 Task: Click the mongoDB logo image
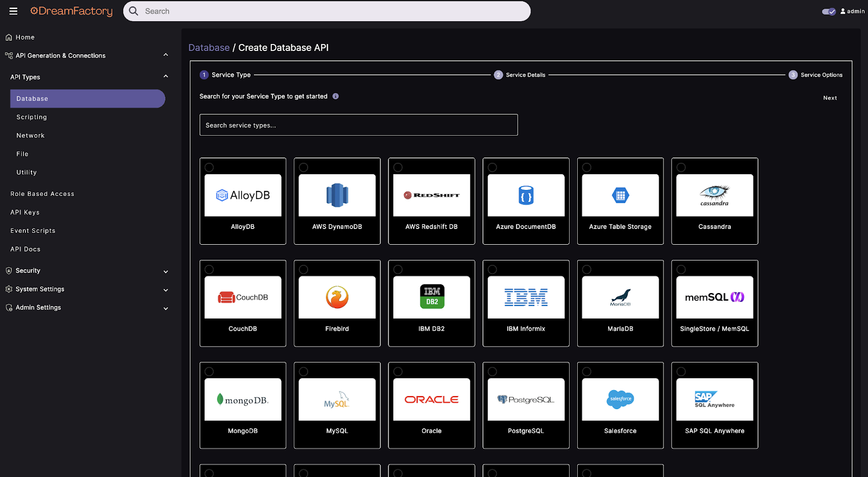click(243, 399)
